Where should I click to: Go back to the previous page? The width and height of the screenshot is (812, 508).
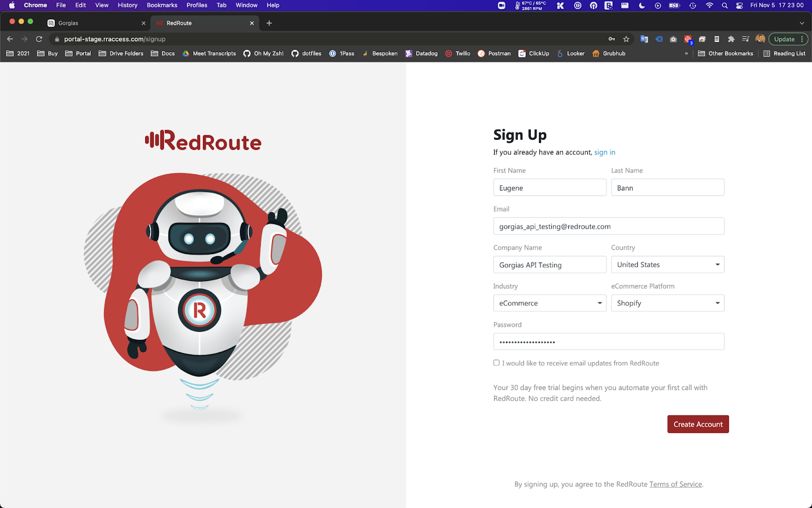click(x=10, y=39)
